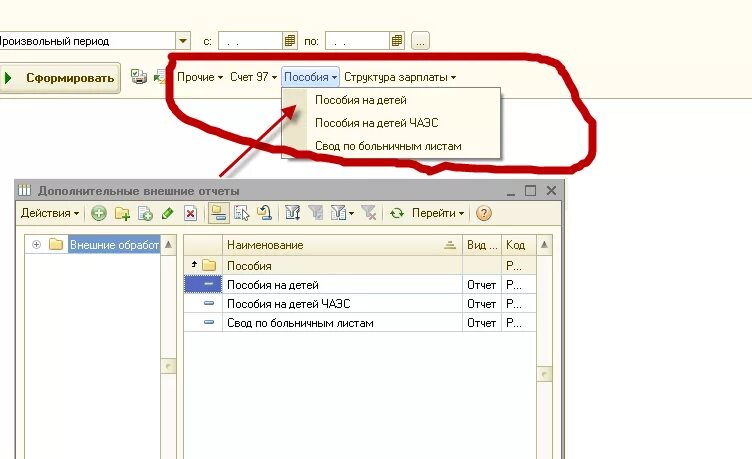Open the Прочие menu

pyautogui.click(x=200, y=77)
